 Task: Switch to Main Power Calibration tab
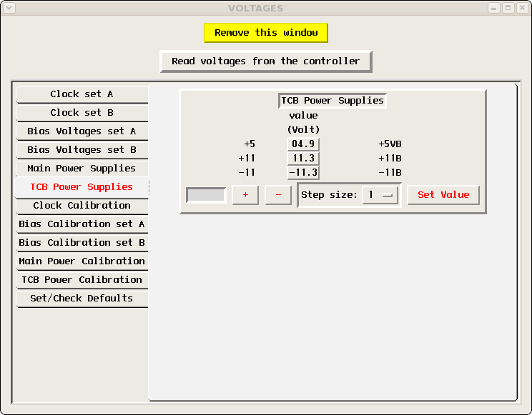pyautogui.click(x=82, y=261)
